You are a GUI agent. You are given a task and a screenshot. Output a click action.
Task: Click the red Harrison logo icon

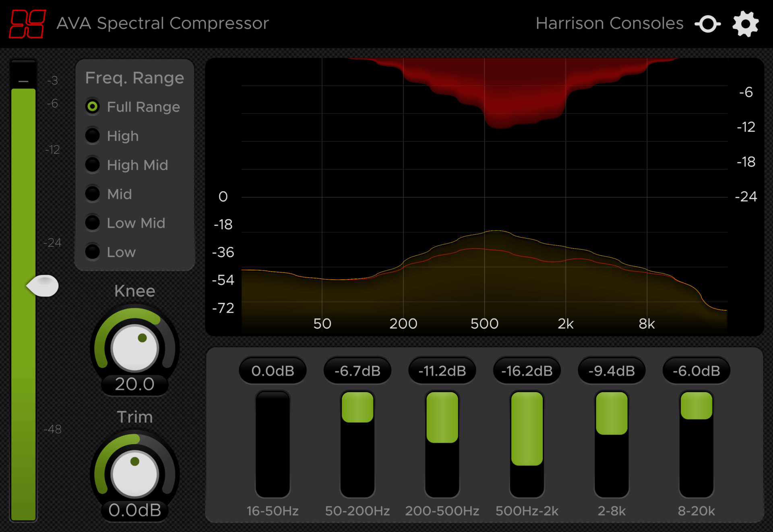[x=27, y=24]
